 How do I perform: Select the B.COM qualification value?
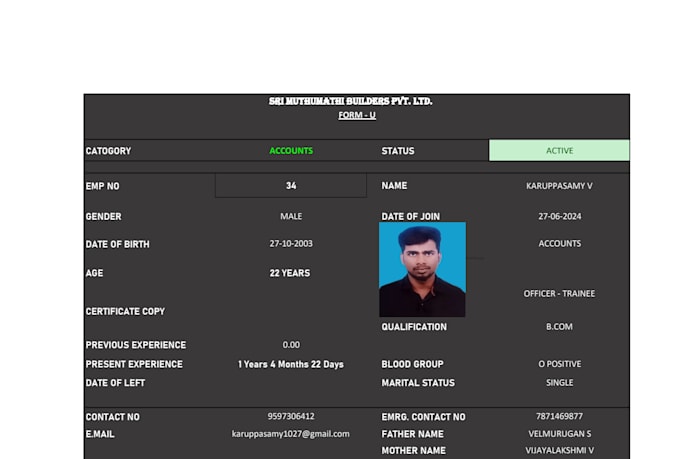[559, 326]
